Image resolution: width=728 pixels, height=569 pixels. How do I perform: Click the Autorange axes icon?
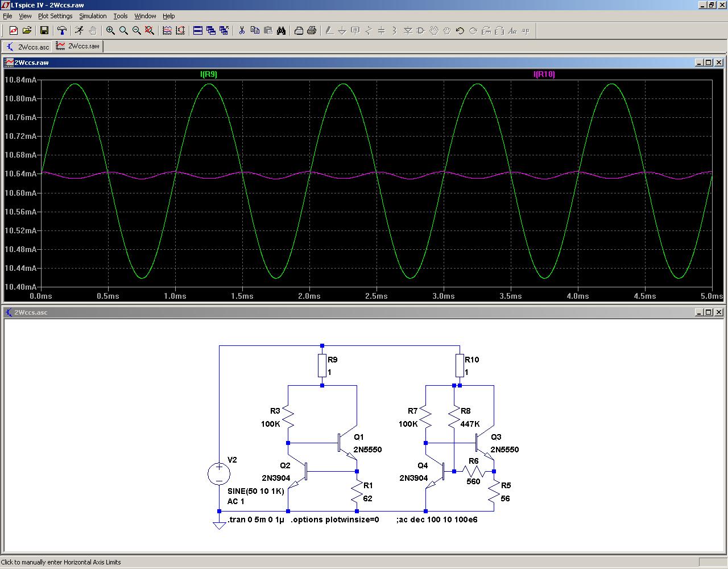[180, 31]
